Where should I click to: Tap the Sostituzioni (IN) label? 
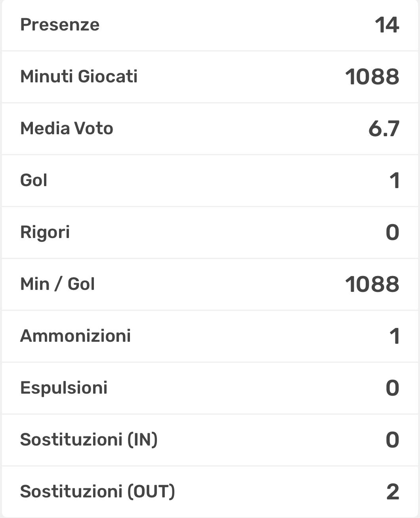tap(89, 440)
